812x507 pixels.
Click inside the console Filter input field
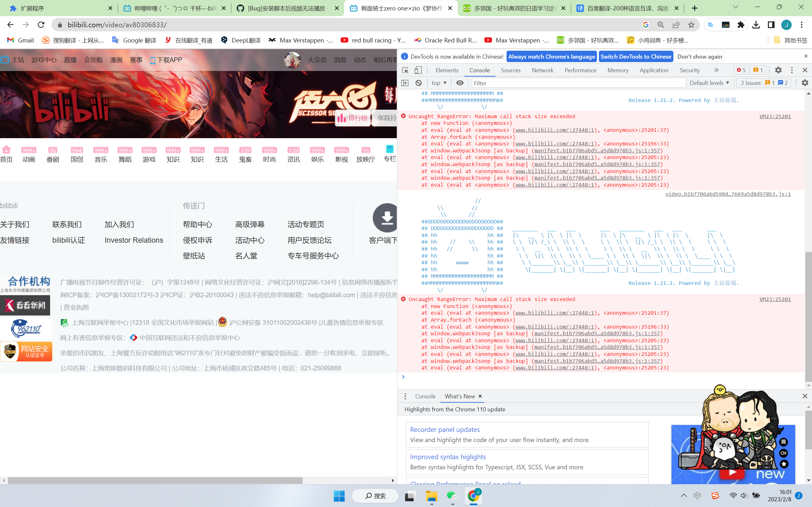coord(537,83)
